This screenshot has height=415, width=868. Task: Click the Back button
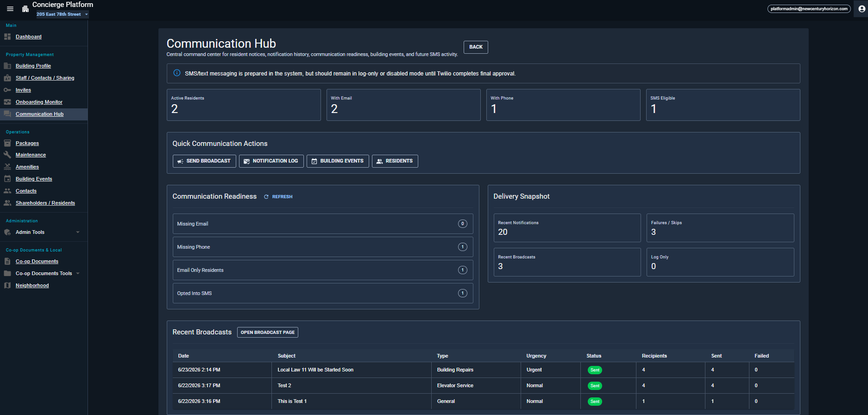tap(476, 47)
